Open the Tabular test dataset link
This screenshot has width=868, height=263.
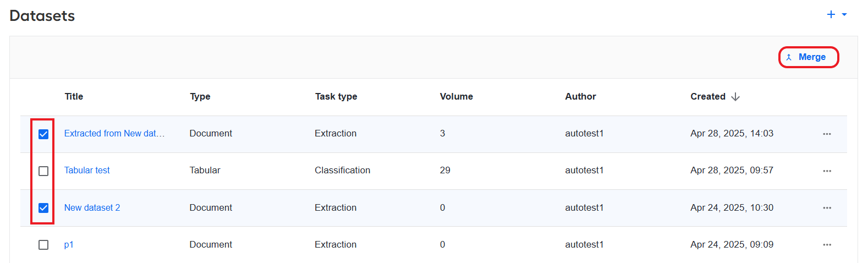[87, 170]
